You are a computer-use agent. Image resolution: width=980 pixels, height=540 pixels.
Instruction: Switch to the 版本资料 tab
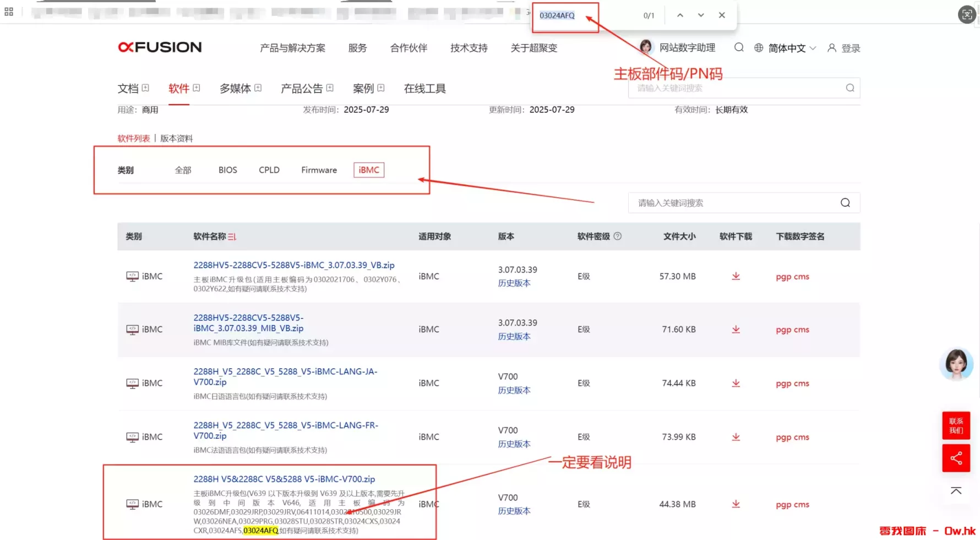pyautogui.click(x=176, y=138)
